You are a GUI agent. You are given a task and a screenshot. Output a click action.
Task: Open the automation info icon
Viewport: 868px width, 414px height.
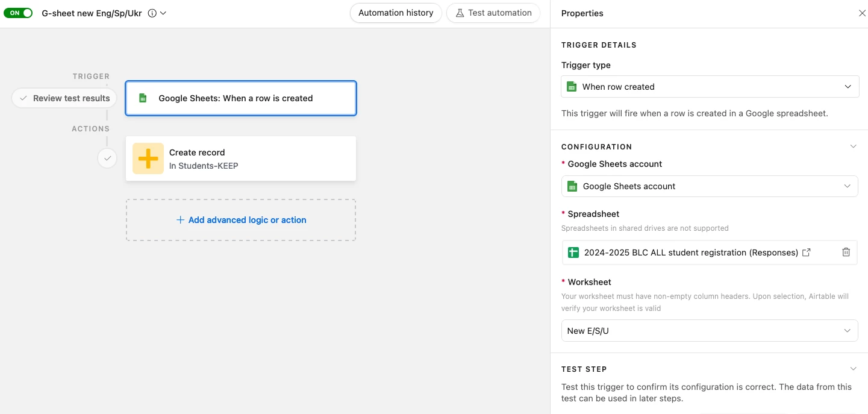pyautogui.click(x=152, y=13)
